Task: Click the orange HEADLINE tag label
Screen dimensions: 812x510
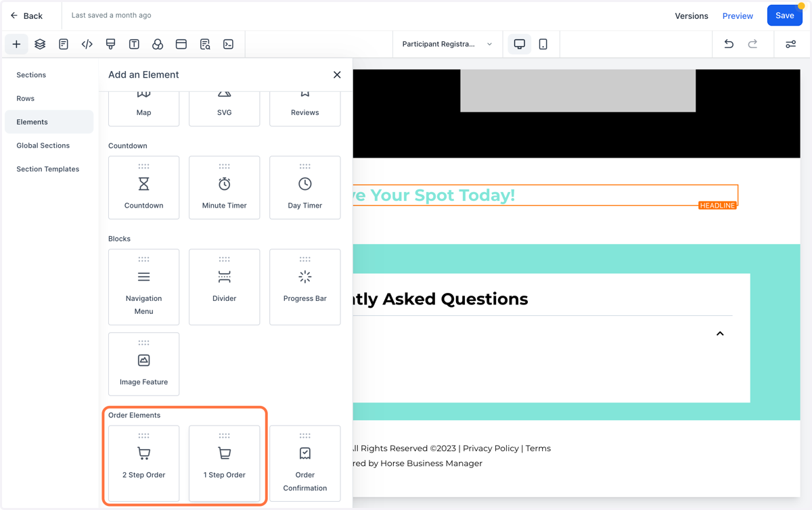Action: coord(717,206)
